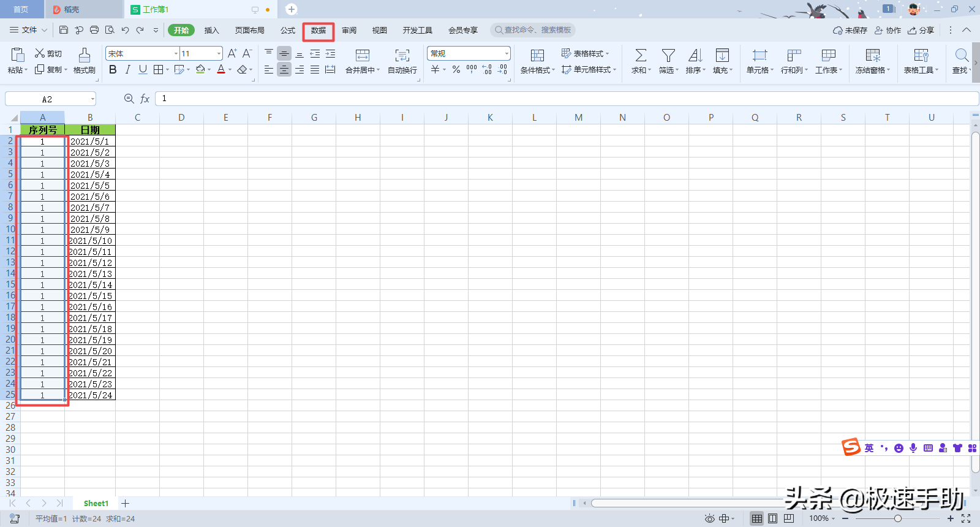Click the font color A icon
The image size is (980, 527).
point(221,70)
